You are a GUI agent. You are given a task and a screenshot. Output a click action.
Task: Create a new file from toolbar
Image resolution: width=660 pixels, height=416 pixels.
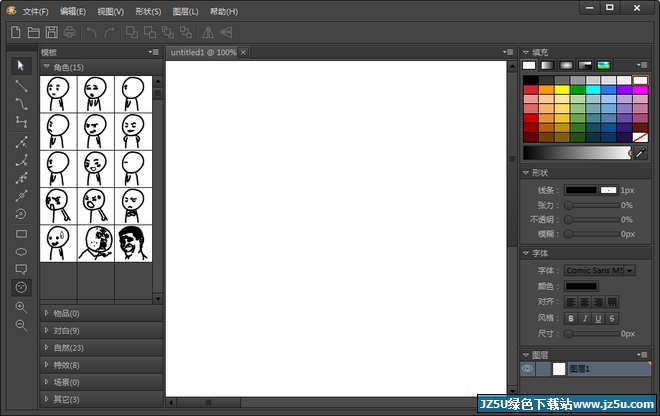16,32
